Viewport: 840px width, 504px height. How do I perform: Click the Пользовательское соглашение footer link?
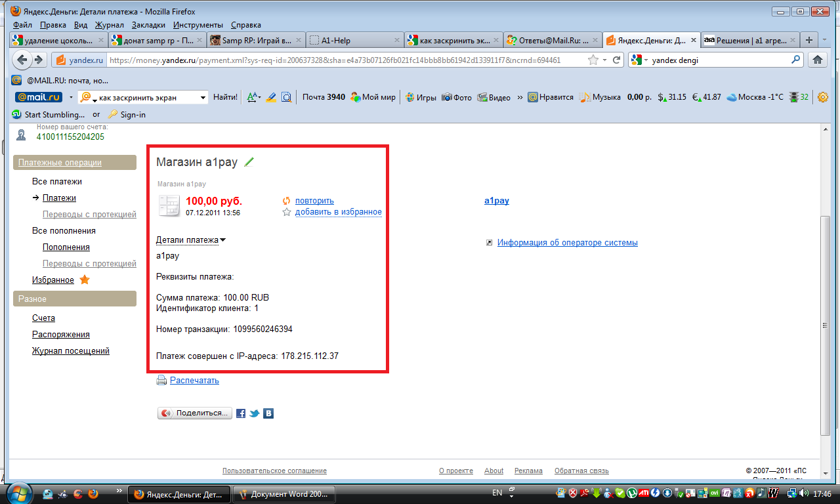pyautogui.click(x=274, y=471)
